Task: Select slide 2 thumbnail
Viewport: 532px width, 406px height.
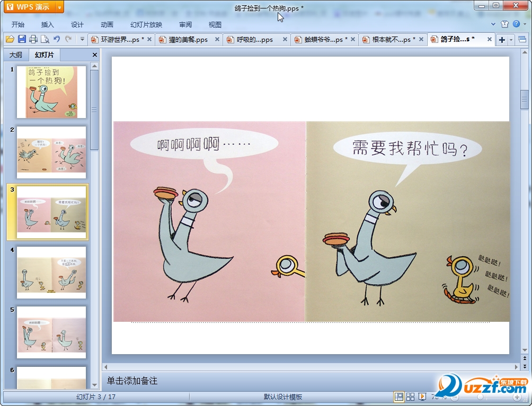Action: coord(51,152)
